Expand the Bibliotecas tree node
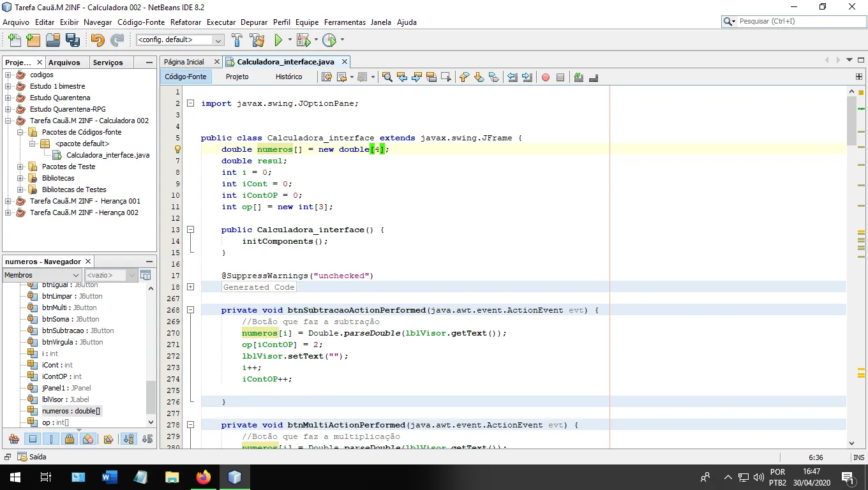 coord(20,178)
